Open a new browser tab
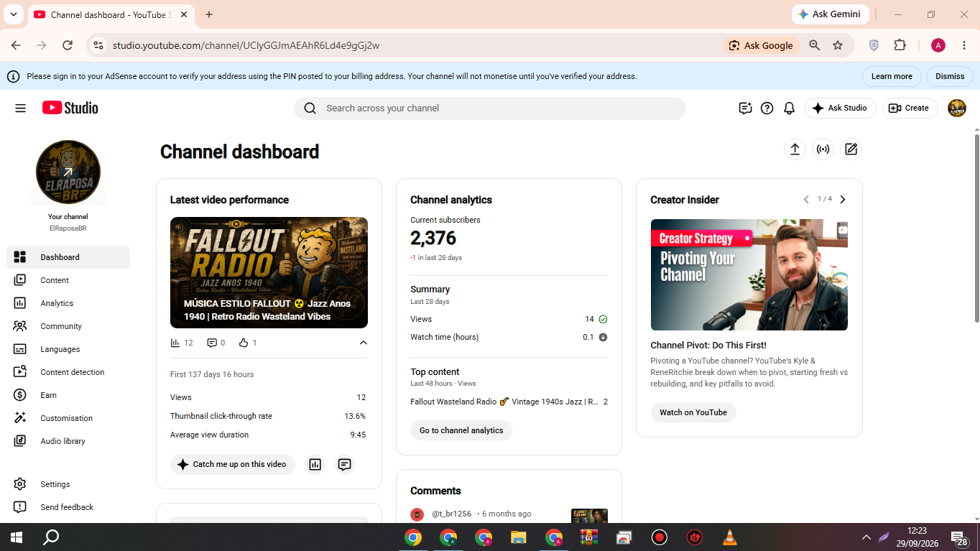 pos(209,14)
